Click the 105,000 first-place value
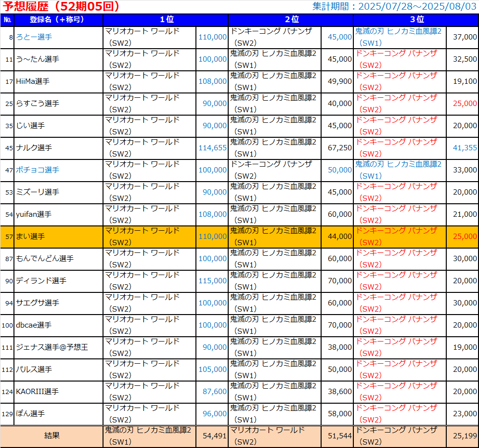 tap(213, 370)
